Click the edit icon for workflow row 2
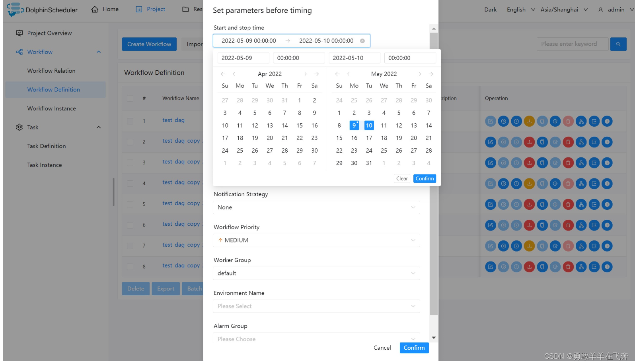 coord(491,142)
